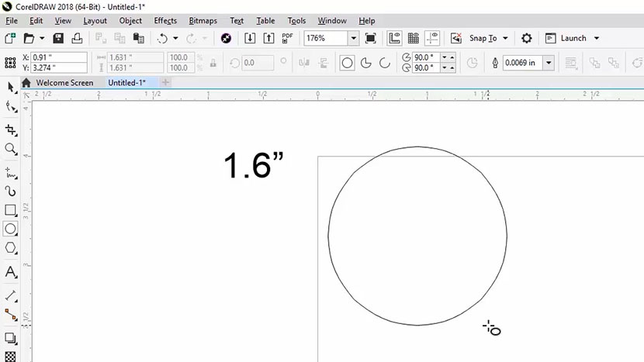
Task: Click the Publish to PDF icon
Action: (287, 38)
